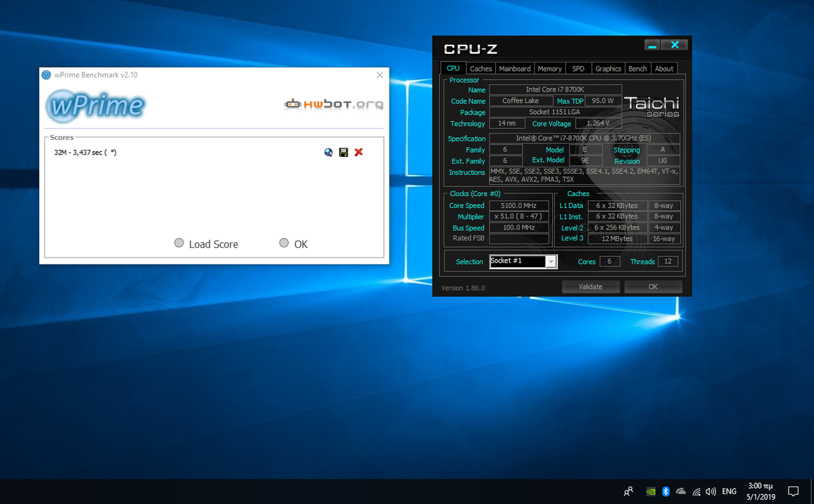Open the taskbar clock showing 3:00
The height and width of the screenshot is (504, 814).
pos(761,491)
